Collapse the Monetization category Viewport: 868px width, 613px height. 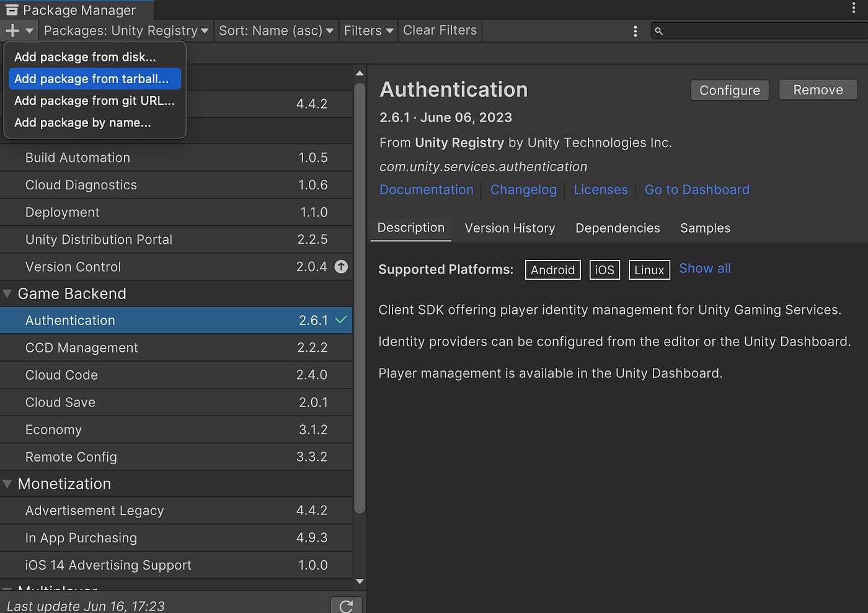(x=7, y=484)
